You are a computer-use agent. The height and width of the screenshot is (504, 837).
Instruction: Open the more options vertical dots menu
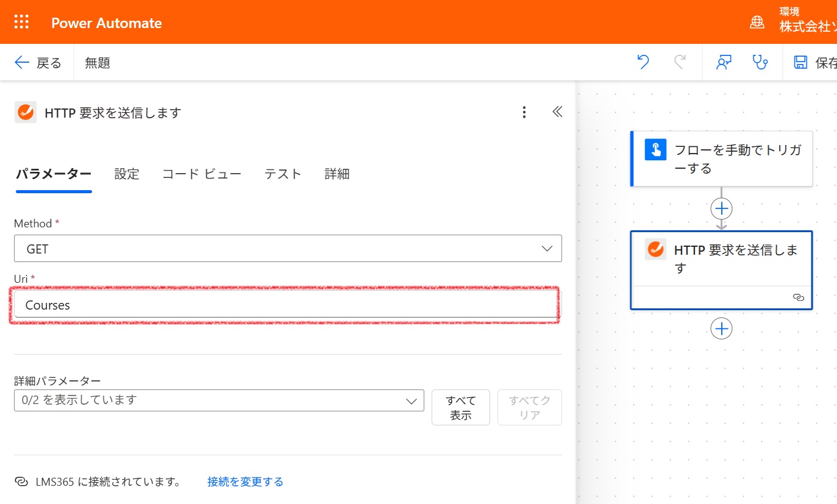click(524, 112)
